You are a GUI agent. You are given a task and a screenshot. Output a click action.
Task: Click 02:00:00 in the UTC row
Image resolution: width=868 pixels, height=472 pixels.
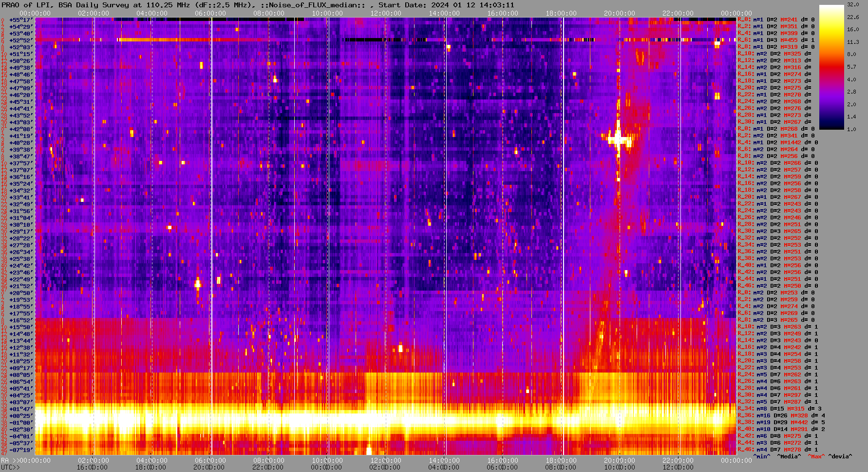click(386, 467)
